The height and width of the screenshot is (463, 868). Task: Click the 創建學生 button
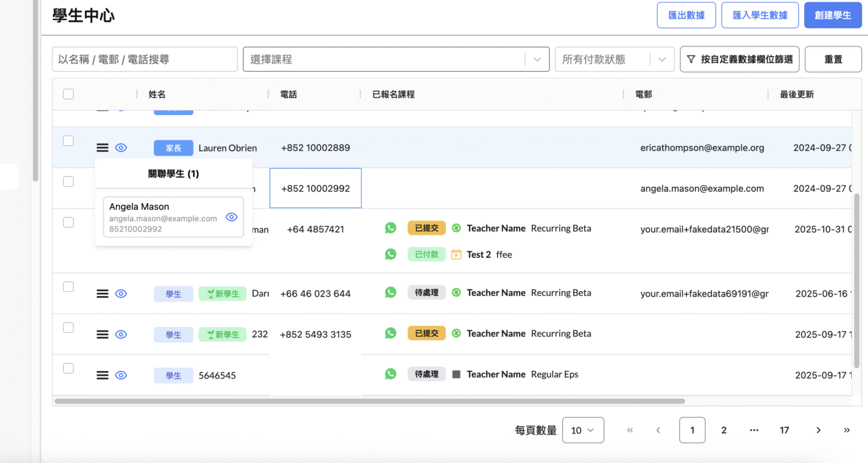832,16
